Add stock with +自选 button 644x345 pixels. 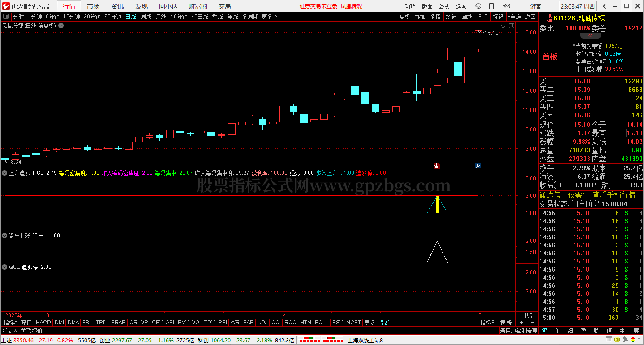[514, 17]
